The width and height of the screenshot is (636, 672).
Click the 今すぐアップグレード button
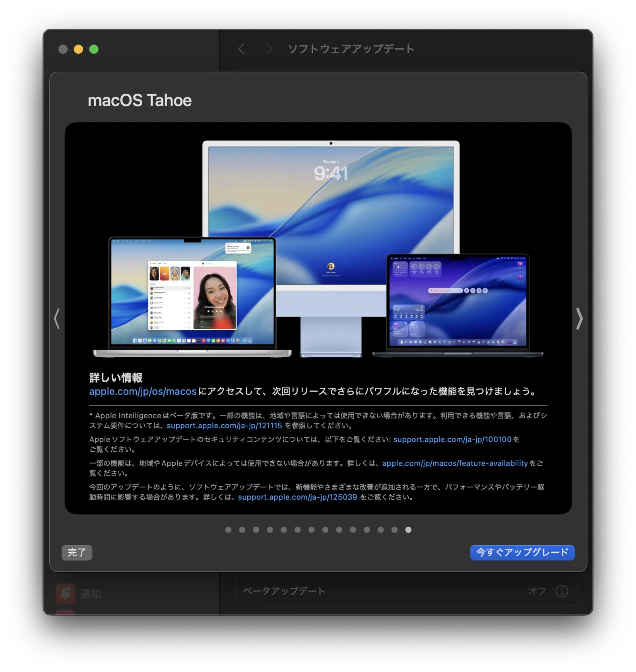[x=522, y=552]
